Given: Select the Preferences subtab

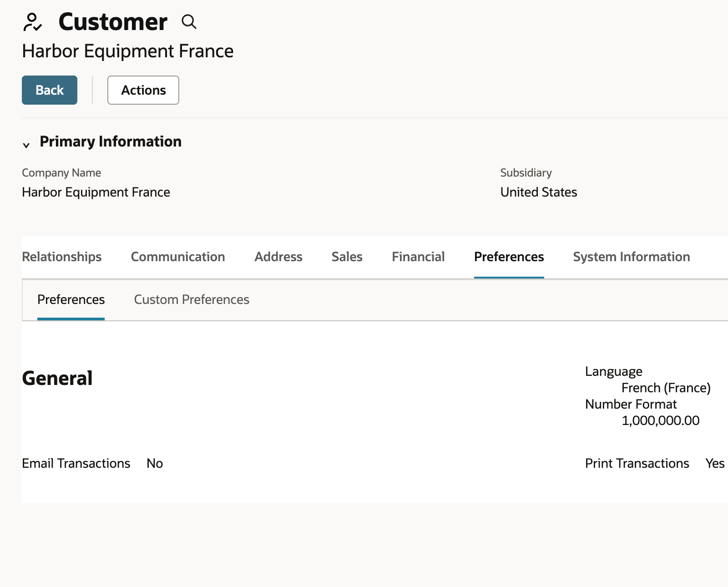Looking at the screenshot, I should pos(71,299).
